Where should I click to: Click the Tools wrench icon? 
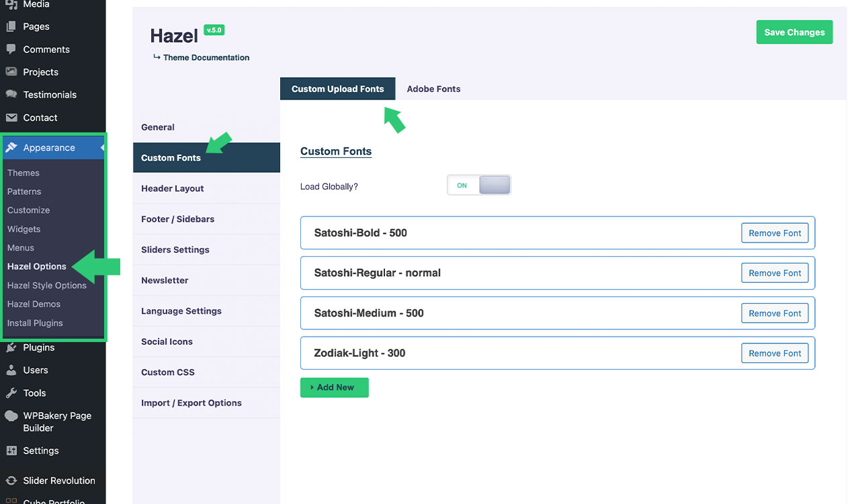click(x=11, y=393)
